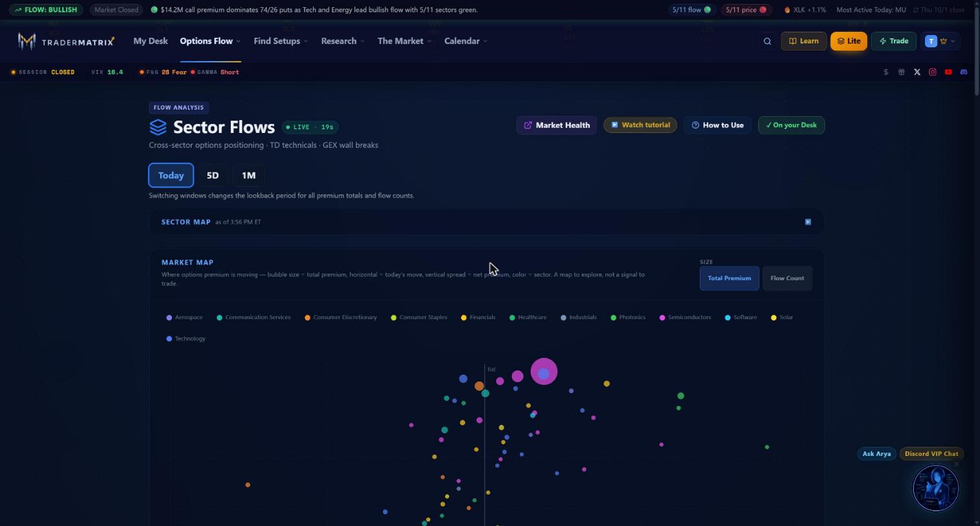Go to My Desk
The height and width of the screenshot is (526, 980).
pyautogui.click(x=150, y=41)
